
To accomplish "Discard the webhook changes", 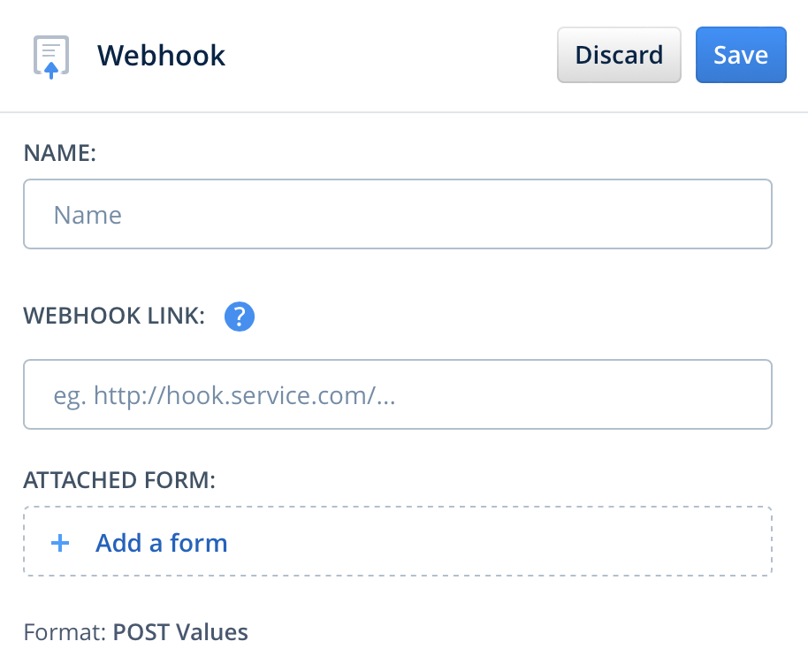I will (x=619, y=55).
